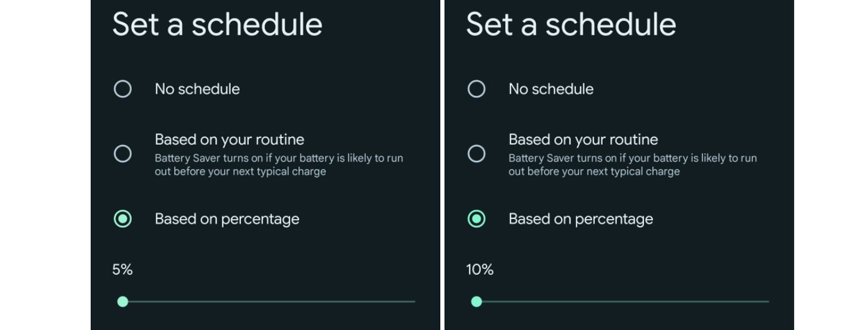Select the No schedule radio button in the left screenshot
868x330 pixels.
[x=123, y=89]
